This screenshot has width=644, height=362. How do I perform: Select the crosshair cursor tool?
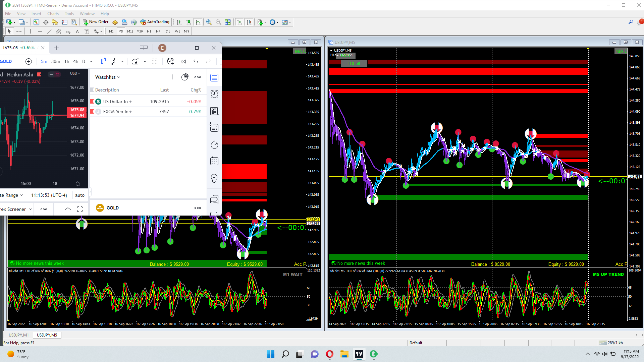point(19,31)
